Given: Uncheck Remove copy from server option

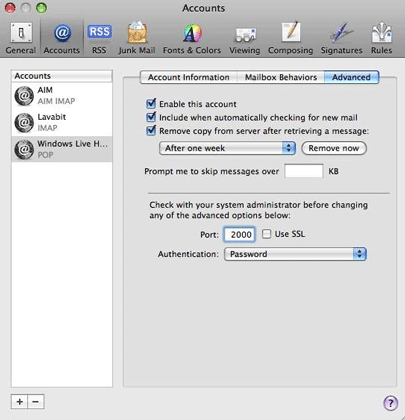Looking at the screenshot, I should click(x=151, y=130).
